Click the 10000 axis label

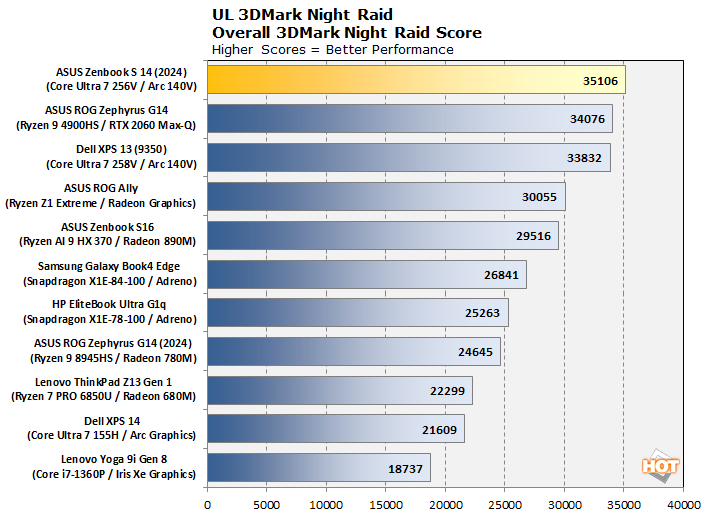pos(326,505)
